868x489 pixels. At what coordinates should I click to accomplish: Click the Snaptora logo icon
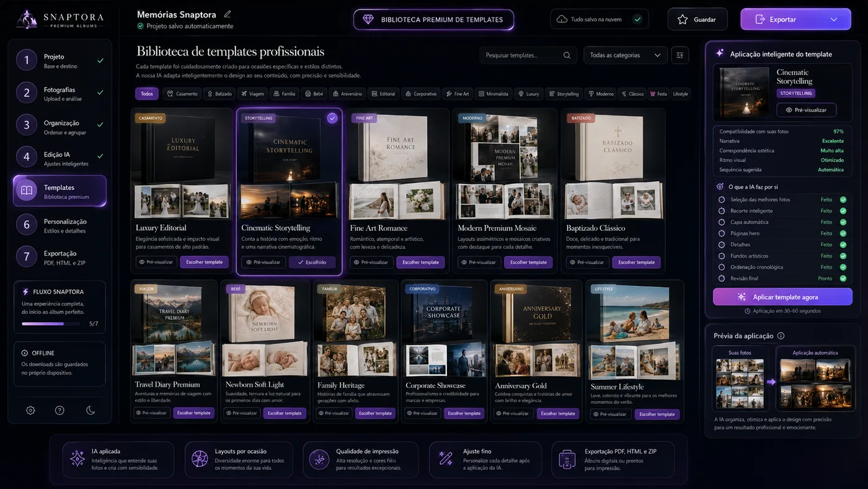click(x=27, y=19)
